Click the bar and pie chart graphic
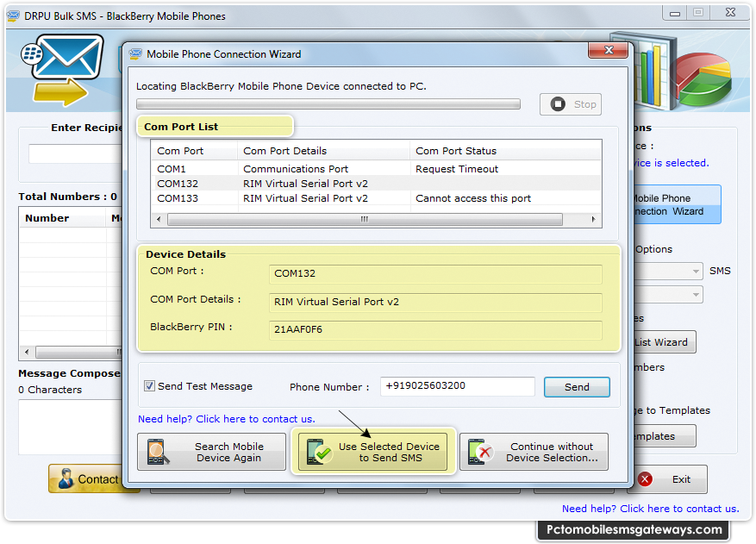This screenshot has height=544, width=756. coord(672,71)
